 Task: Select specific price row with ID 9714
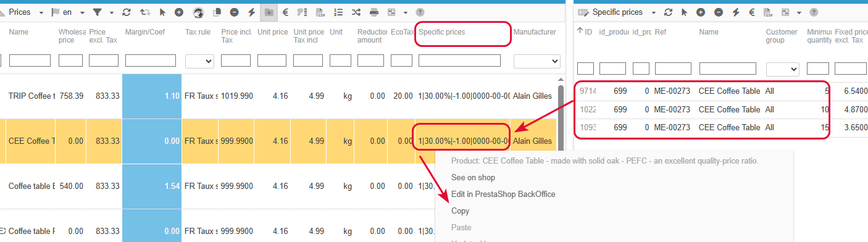[721, 91]
